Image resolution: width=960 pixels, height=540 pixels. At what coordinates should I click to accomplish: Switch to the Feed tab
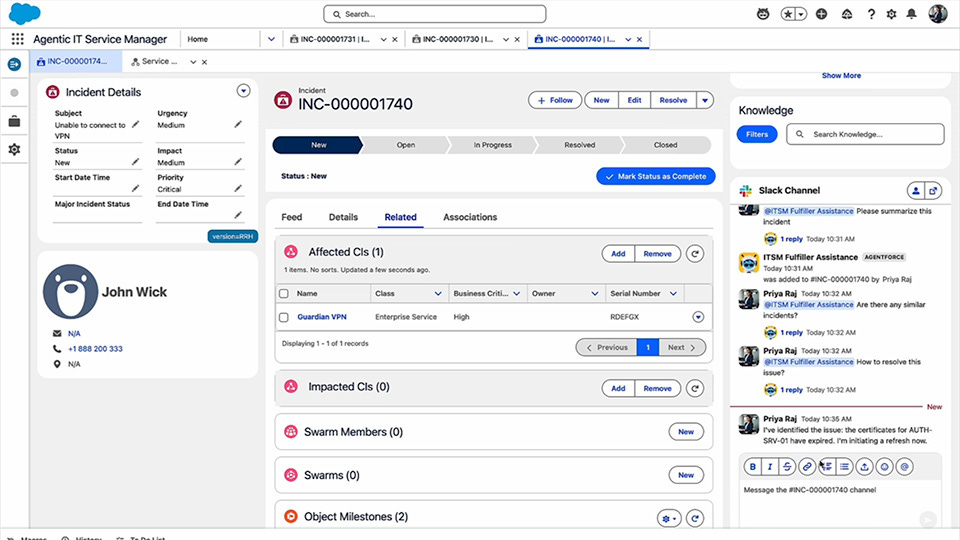[291, 217]
